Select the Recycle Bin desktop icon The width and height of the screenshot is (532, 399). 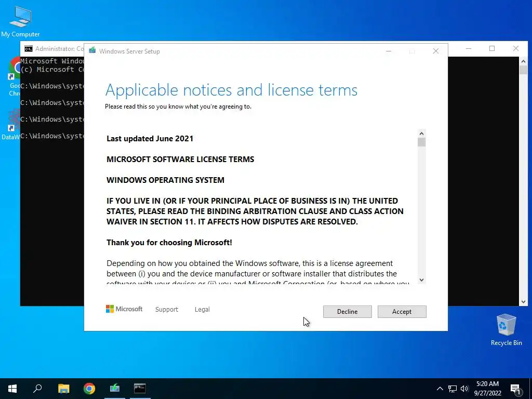(506, 330)
